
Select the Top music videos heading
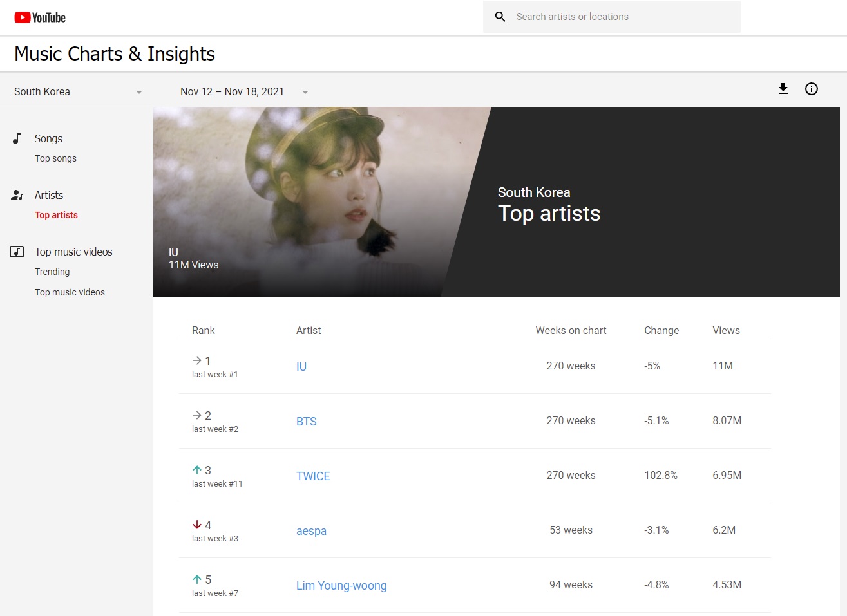click(x=73, y=252)
